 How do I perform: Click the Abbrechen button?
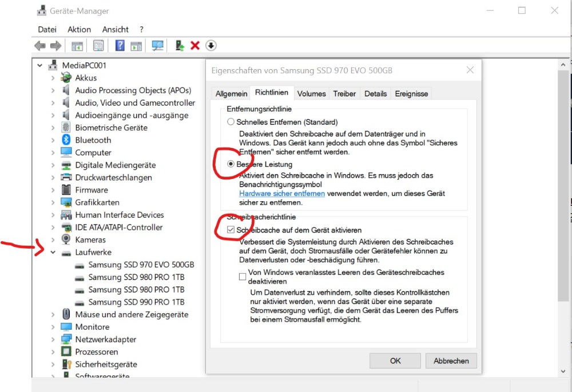coord(451,361)
